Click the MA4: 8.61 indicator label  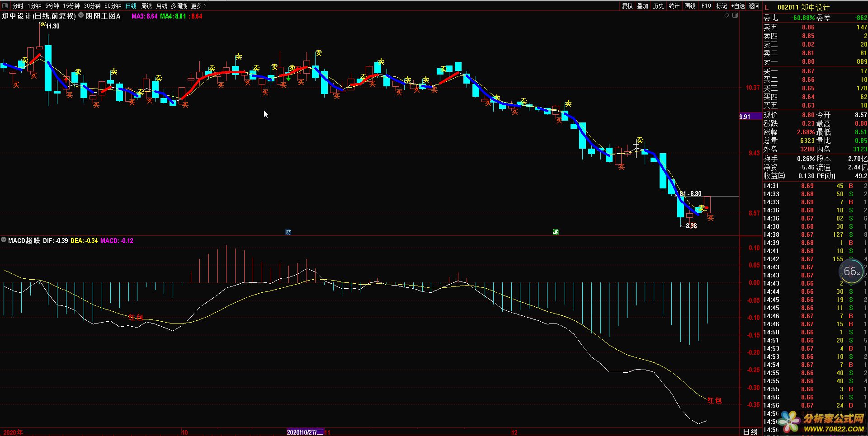point(173,16)
